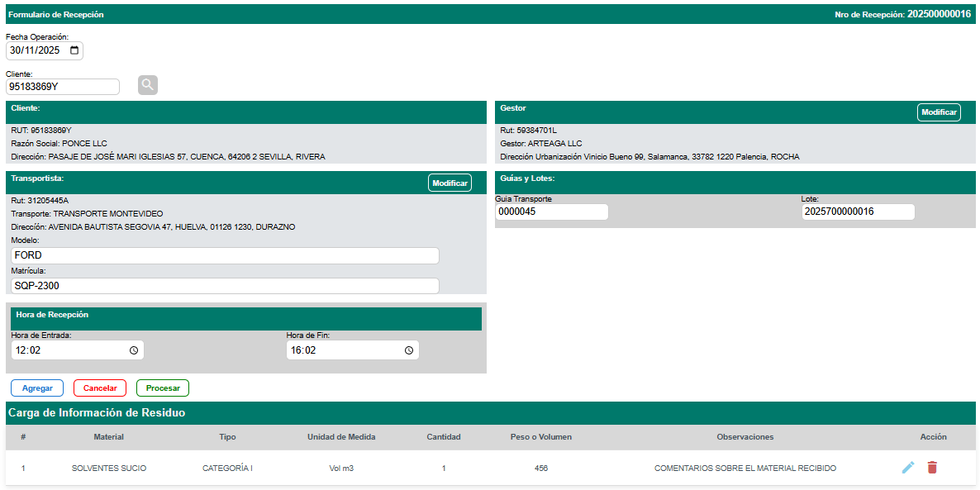Click the Modelo field containing FORD
Screen dimensions: 980x490
(225, 256)
